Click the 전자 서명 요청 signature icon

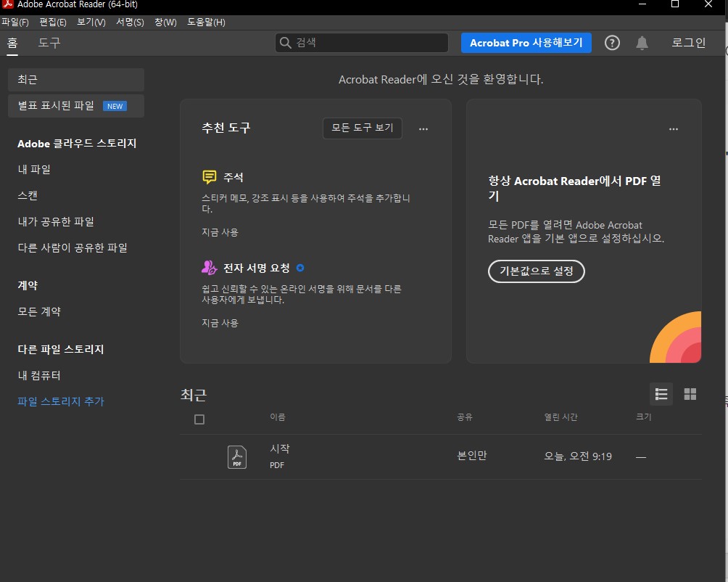(x=210, y=268)
